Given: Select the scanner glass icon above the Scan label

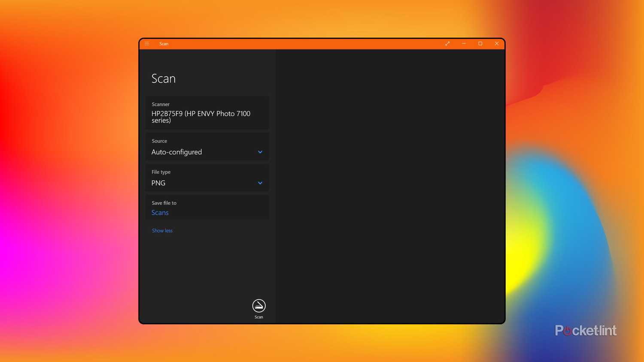Looking at the screenshot, I should coord(258,305).
